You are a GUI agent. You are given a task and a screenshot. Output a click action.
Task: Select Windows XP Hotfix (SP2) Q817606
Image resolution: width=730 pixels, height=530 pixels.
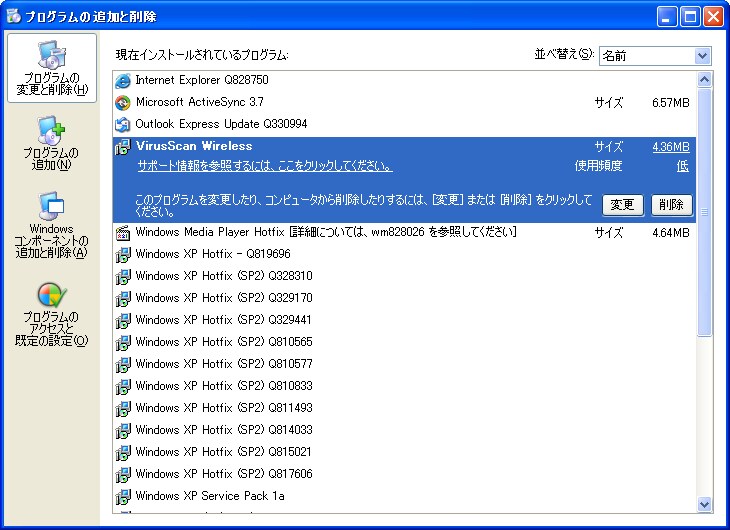404,474
